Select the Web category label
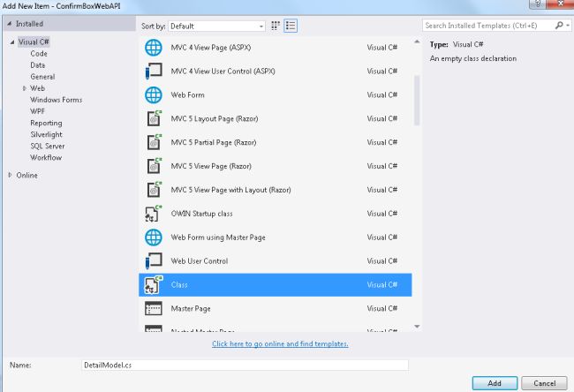Screen dimensions: 574x392 point(37,88)
